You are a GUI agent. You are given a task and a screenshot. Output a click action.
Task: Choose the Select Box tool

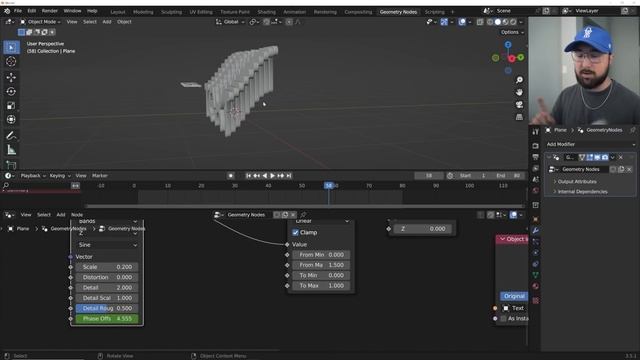tap(11, 47)
